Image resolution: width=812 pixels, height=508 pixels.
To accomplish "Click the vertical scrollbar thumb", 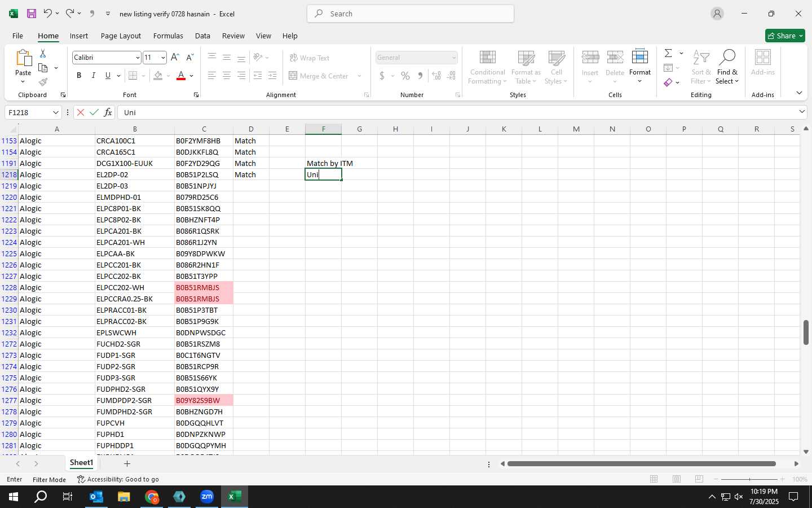I will tap(806, 332).
